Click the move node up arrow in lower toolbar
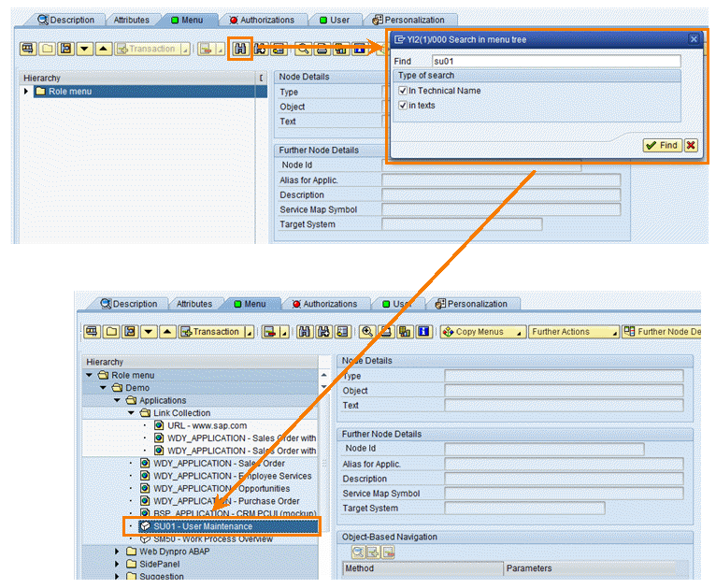Viewport: 716px width, 588px height. click(x=166, y=331)
